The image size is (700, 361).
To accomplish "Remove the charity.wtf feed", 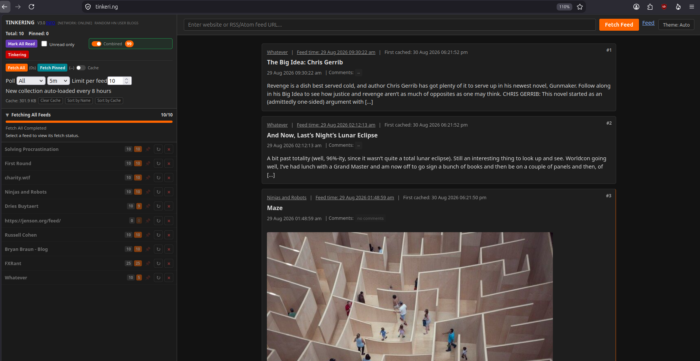I will tap(169, 178).
